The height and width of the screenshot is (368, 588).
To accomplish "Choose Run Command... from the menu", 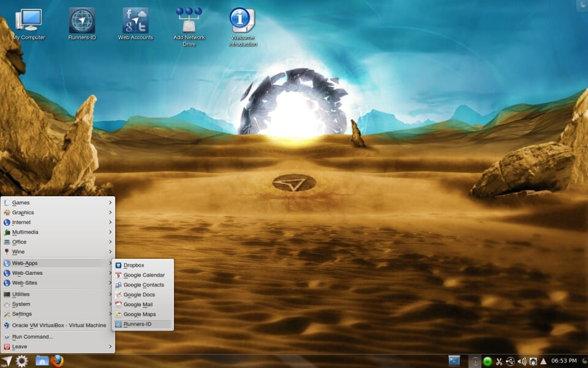I will click(58, 337).
